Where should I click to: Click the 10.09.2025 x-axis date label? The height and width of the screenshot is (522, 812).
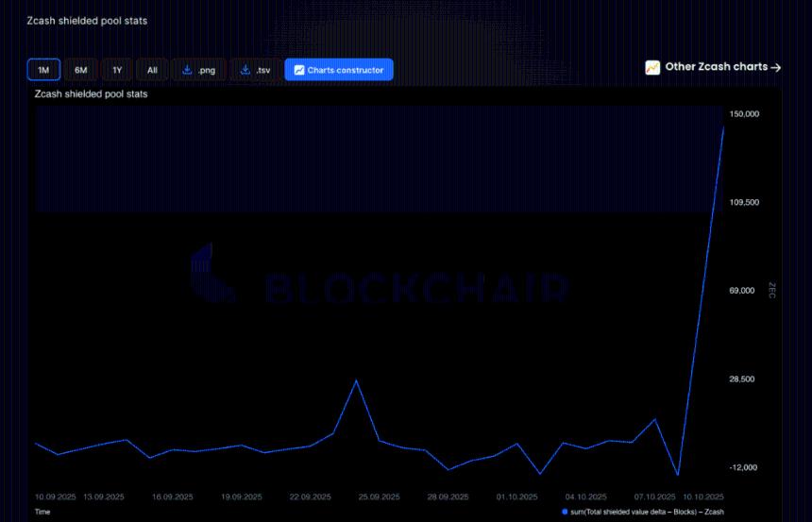coord(56,497)
